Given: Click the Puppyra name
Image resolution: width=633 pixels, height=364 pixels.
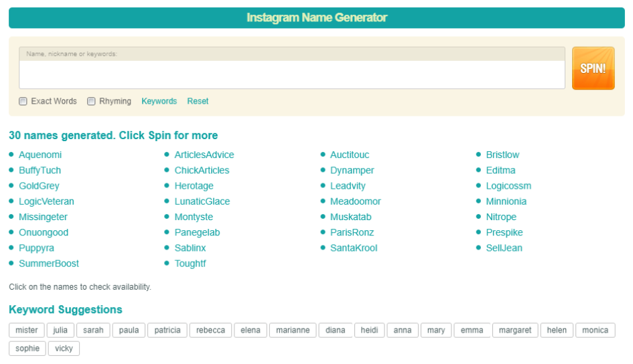Looking at the screenshot, I should click(x=36, y=248).
